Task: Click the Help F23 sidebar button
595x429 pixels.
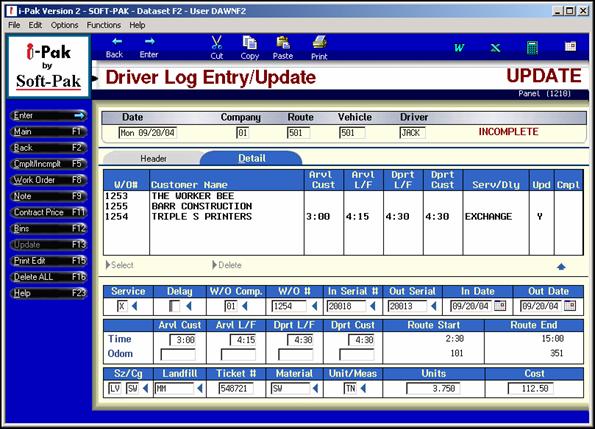Action: tap(49, 293)
